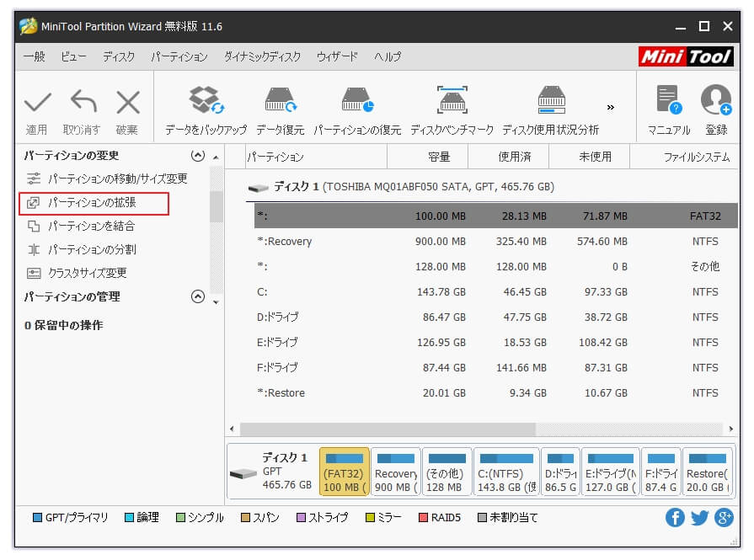Click the ディスク 1 GPT 465.76 GB disk label
The width and height of the screenshot is (754, 560).
271,472
